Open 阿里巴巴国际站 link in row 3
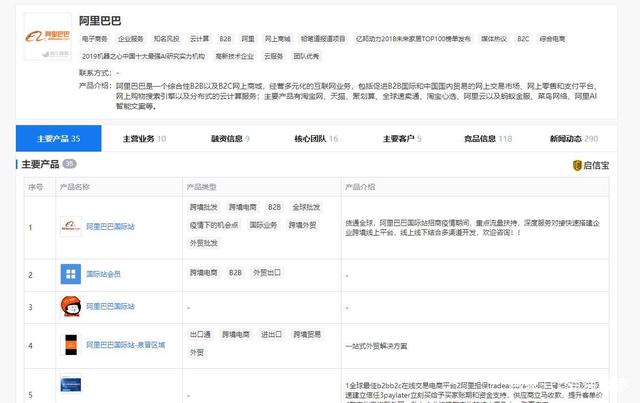 (110, 306)
